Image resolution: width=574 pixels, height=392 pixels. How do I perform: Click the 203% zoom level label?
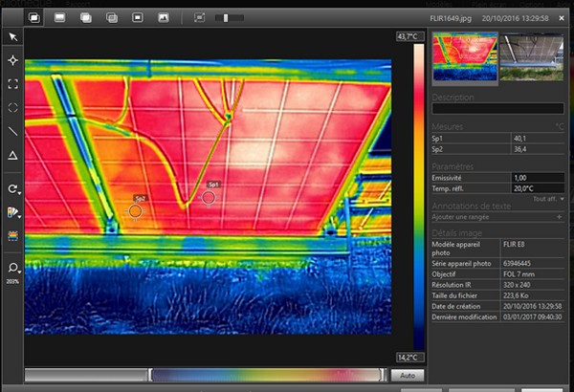12,281
